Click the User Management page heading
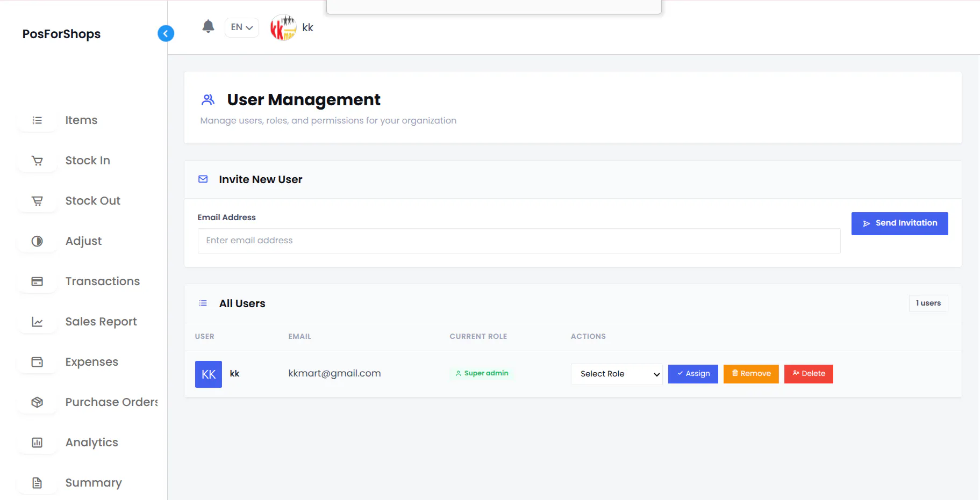Image resolution: width=980 pixels, height=500 pixels. [x=304, y=100]
